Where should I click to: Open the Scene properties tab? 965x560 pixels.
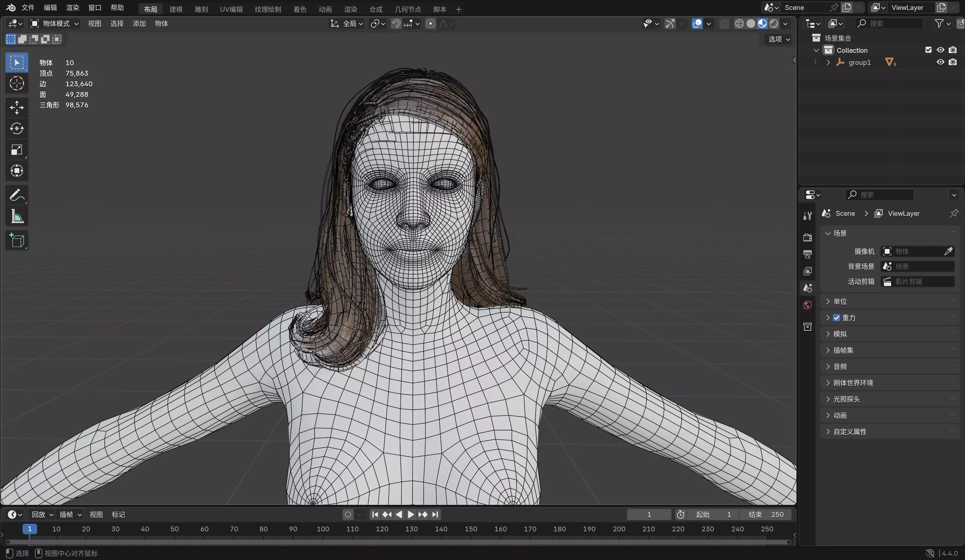pyautogui.click(x=808, y=288)
